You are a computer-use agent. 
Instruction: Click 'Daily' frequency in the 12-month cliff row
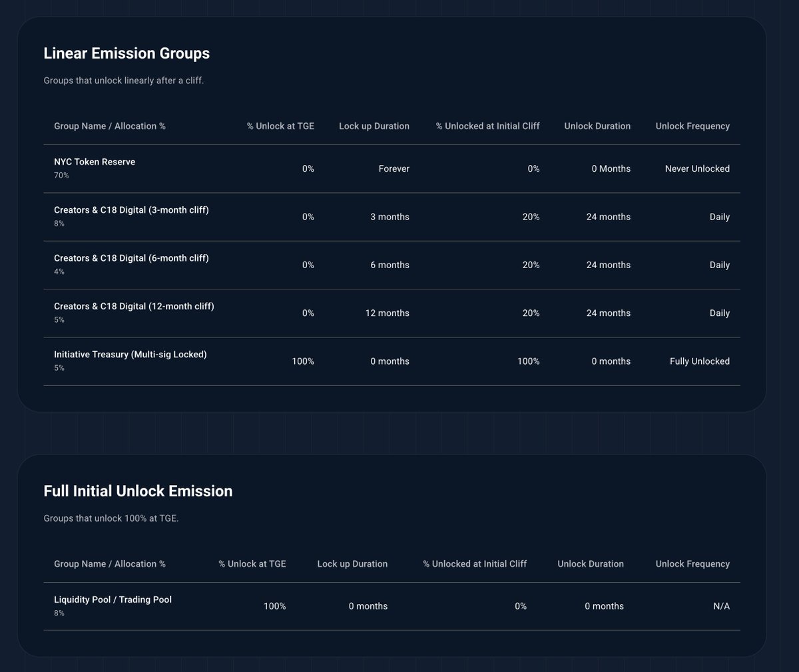pyautogui.click(x=720, y=313)
